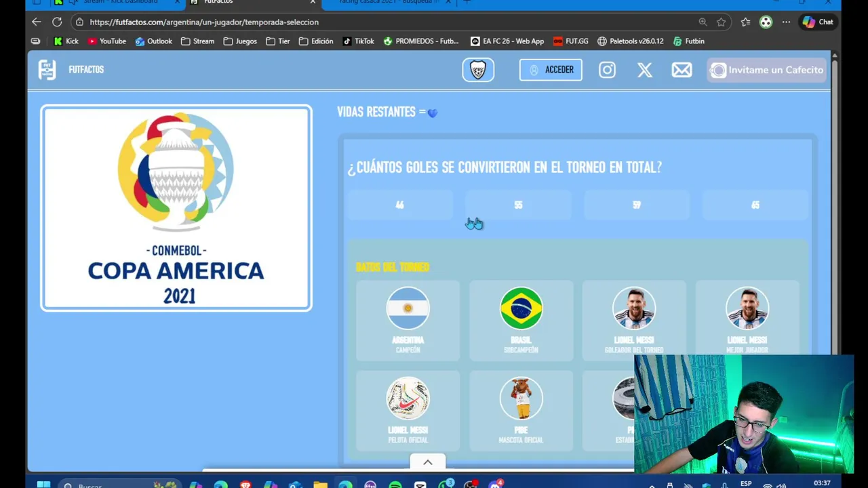Open the Outlook bookmark
This screenshot has width=868, height=488.
tap(153, 41)
